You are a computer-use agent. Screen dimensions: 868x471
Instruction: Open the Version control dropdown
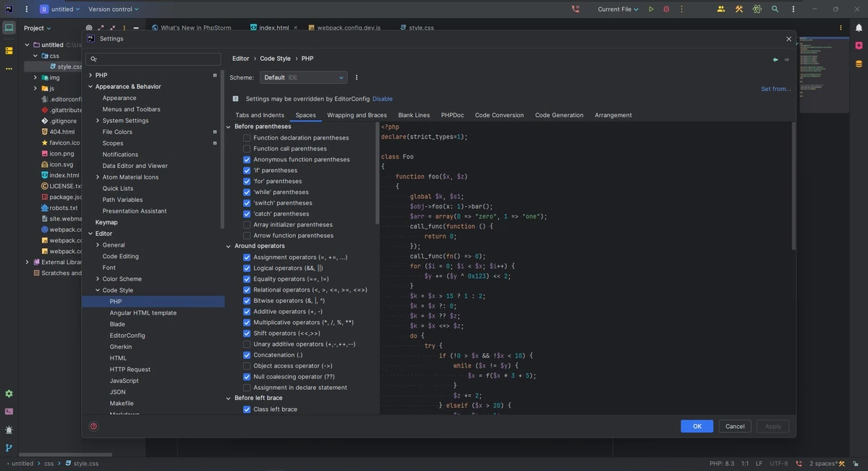coord(114,9)
